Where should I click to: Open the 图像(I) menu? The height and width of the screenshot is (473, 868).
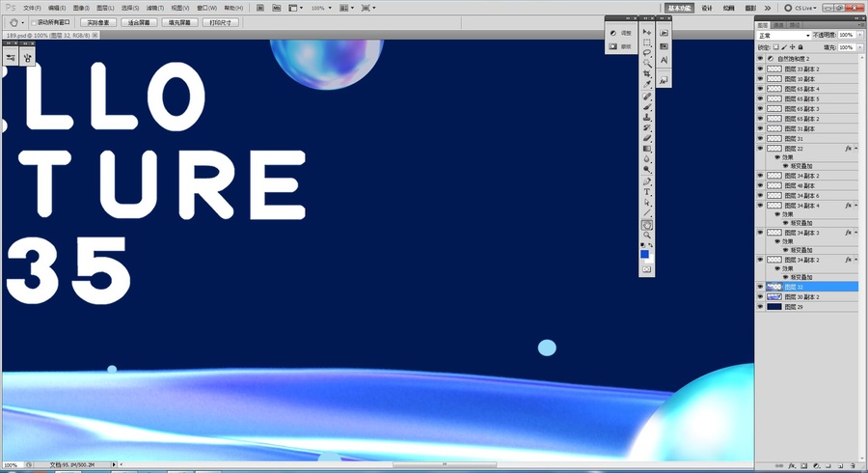coord(81,9)
